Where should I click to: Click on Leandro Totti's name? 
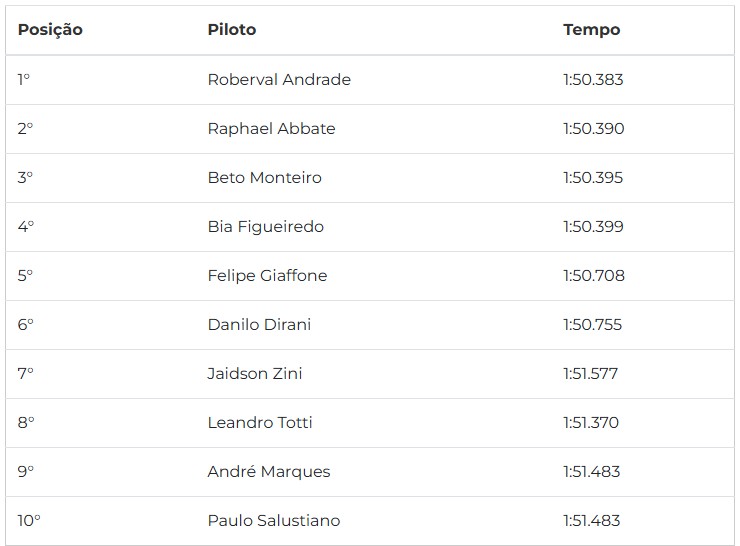click(x=260, y=422)
